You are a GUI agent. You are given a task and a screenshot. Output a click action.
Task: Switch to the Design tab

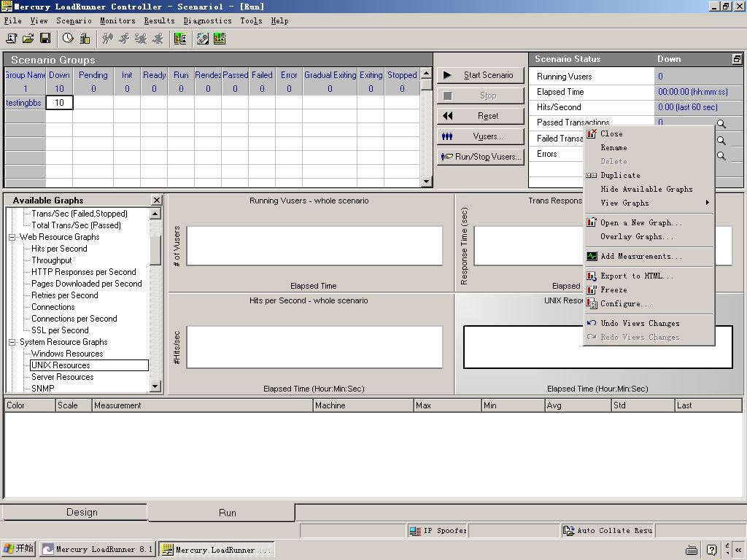(x=74, y=513)
